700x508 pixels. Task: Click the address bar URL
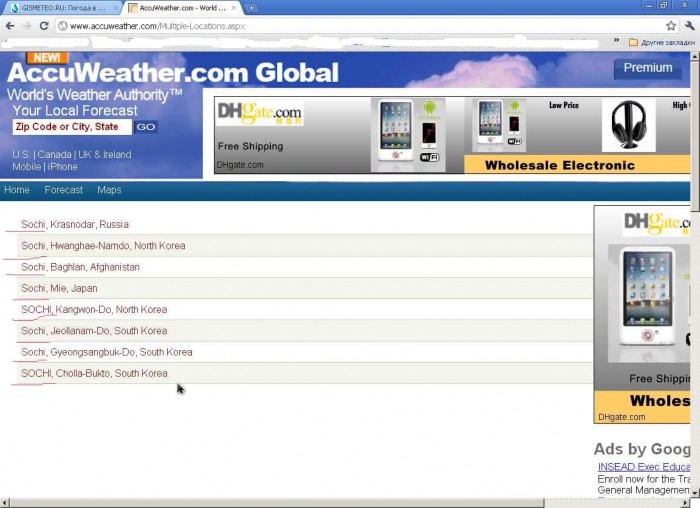coord(158,26)
